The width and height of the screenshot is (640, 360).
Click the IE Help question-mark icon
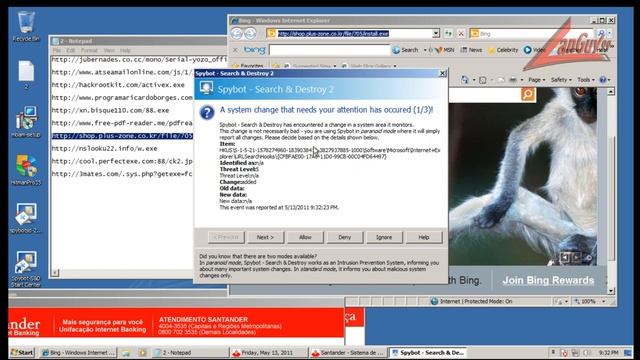click(x=603, y=80)
